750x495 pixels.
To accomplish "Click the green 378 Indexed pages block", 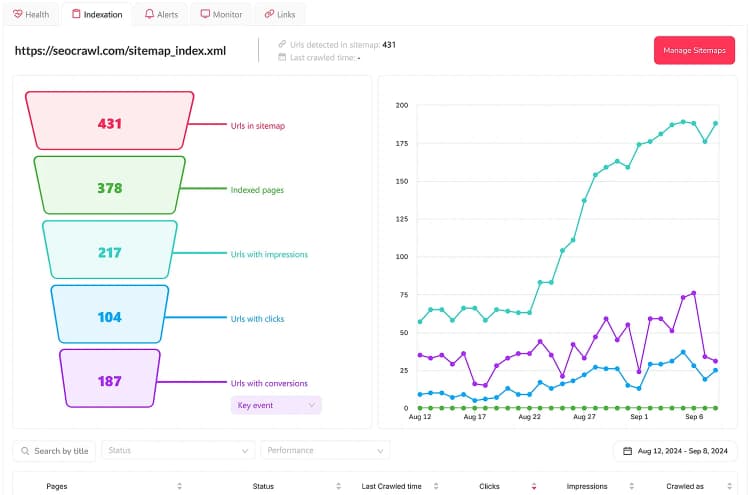I will 110,185.
